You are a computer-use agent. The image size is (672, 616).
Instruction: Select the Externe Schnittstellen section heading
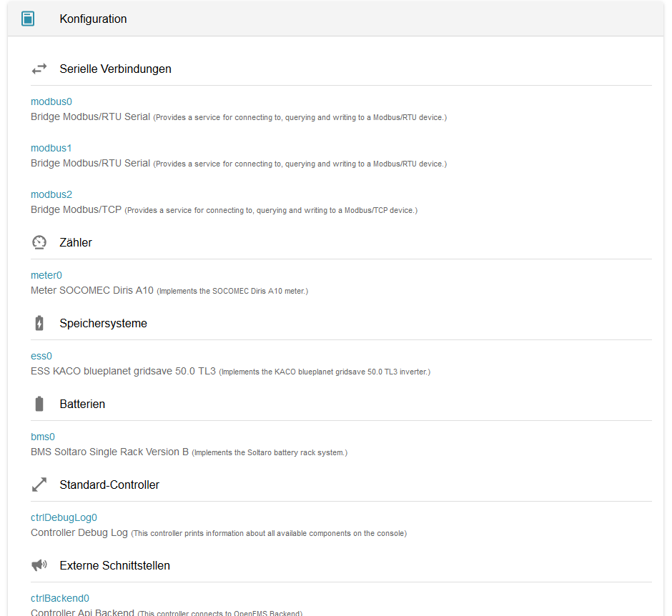click(115, 565)
